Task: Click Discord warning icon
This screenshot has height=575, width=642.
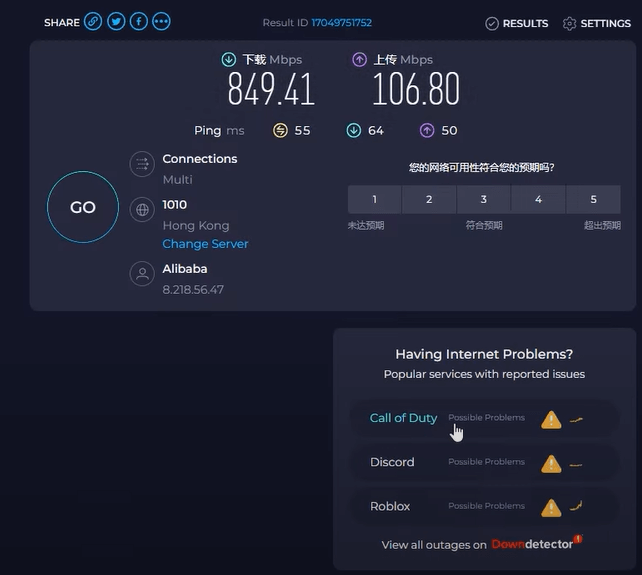Action: point(551,464)
